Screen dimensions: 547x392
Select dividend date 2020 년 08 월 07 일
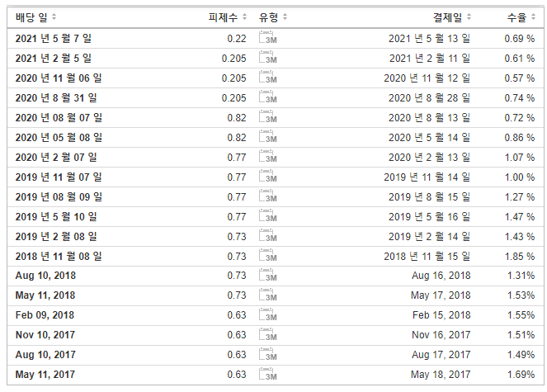(x=59, y=118)
